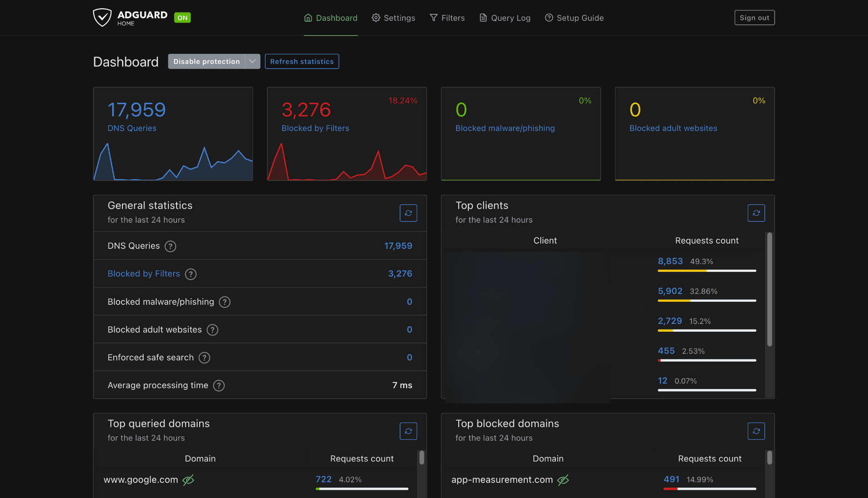Click the Domain header in Top queried domains
Image resolution: width=868 pixels, height=498 pixels.
(200, 458)
